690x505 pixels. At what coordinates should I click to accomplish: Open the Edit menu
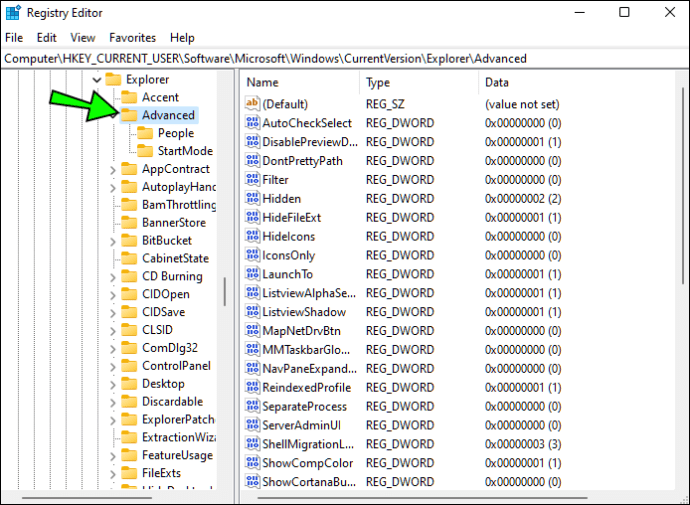pyautogui.click(x=47, y=38)
